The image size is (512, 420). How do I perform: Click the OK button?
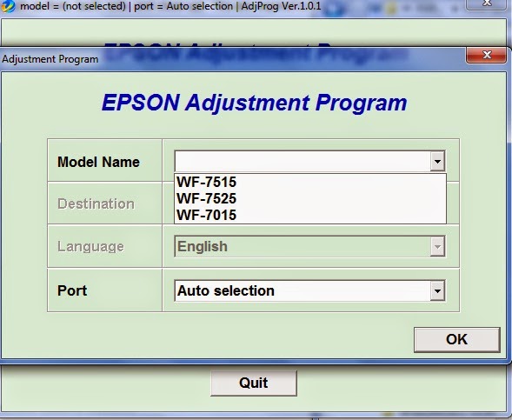(x=457, y=340)
